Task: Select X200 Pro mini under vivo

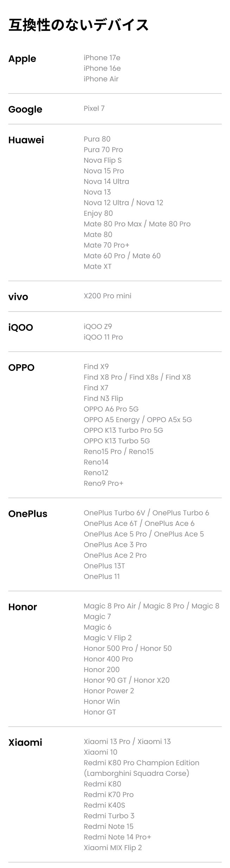Action: (x=108, y=296)
